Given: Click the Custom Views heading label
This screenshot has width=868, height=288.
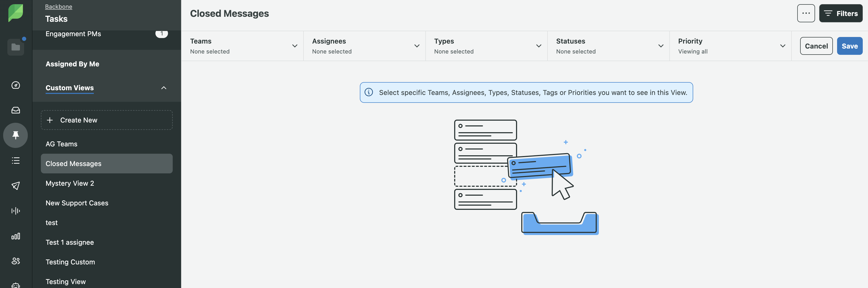Looking at the screenshot, I should (x=70, y=88).
